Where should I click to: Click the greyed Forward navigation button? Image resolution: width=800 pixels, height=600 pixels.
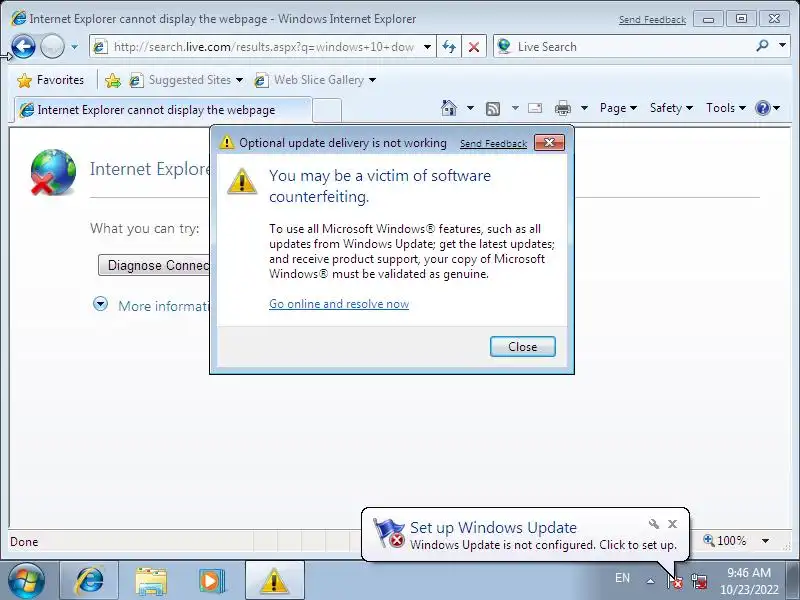coord(52,47)
